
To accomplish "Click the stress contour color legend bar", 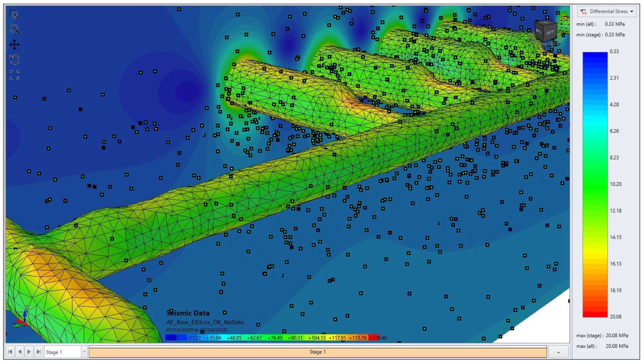I will [x=595, y=184].
